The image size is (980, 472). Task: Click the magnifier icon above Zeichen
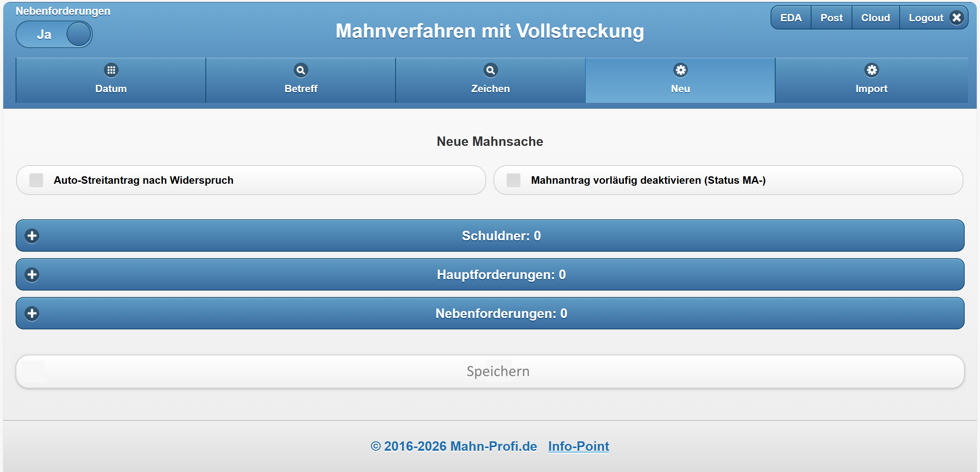[490, 70]
